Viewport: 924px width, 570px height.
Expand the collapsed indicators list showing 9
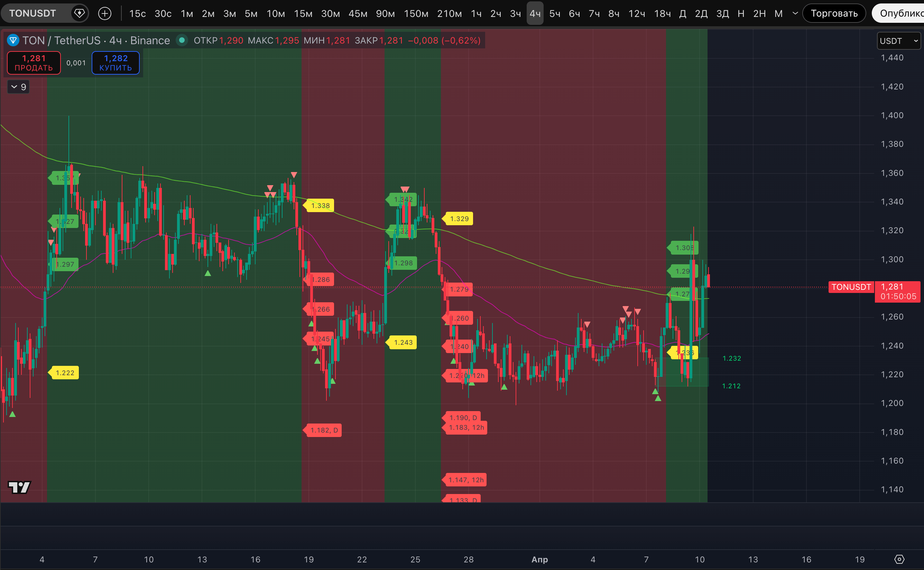[18, 87]
